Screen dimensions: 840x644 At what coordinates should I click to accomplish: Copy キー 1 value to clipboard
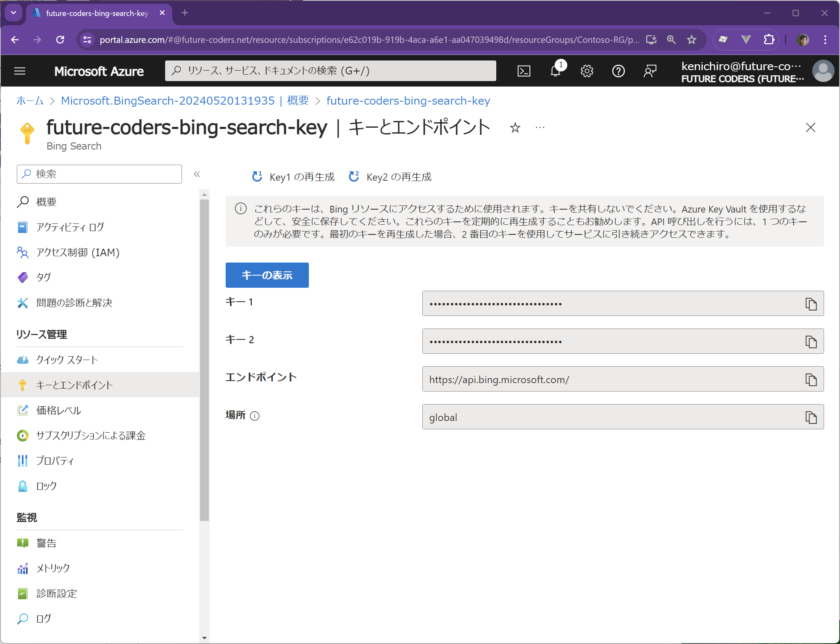coord(811,303)
